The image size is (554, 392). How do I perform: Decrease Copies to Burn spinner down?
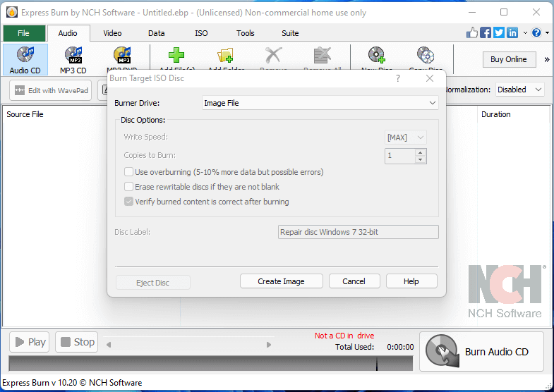420,159
